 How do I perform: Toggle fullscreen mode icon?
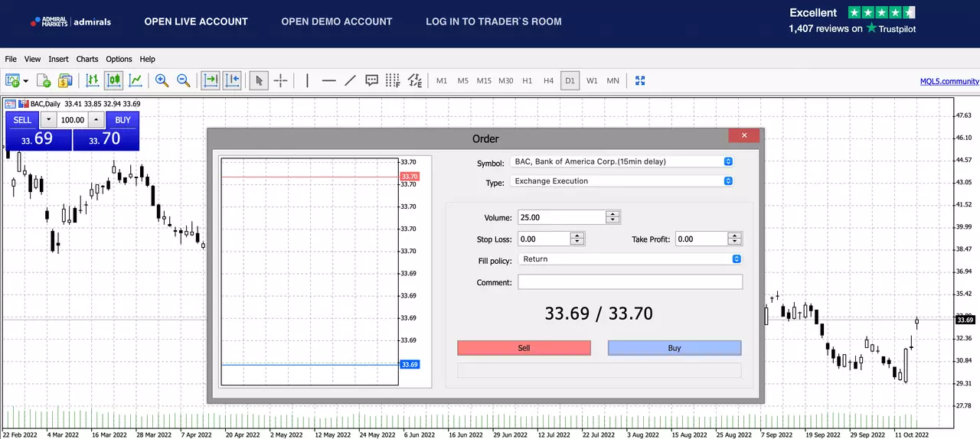641,80
